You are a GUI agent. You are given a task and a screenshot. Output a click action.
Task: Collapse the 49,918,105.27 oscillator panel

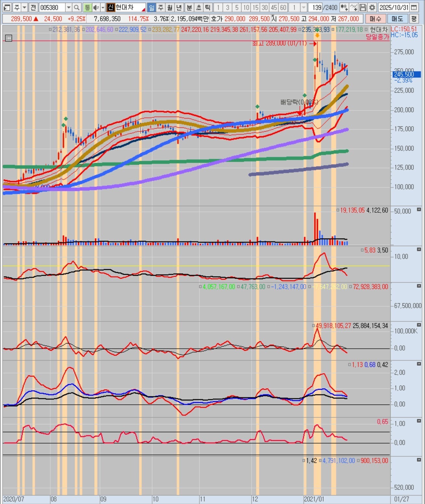tap(419, 325)
